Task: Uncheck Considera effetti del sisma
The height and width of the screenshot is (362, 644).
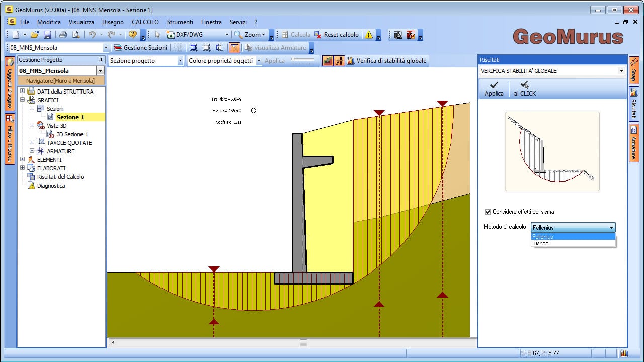Action: (488, 212)
